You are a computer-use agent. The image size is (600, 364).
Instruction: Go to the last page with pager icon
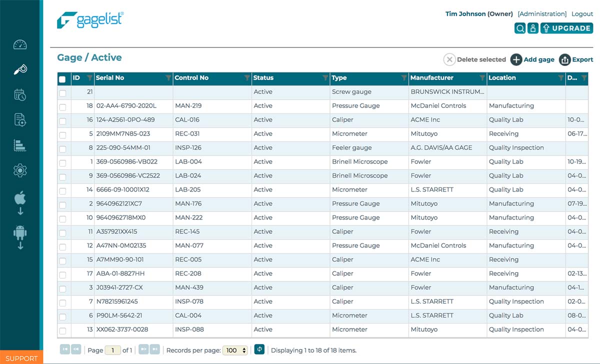154,349
